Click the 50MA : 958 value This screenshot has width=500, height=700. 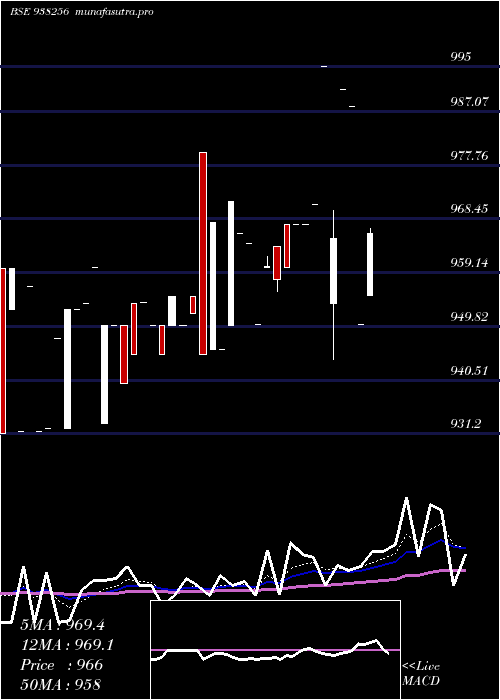(61, 684)
